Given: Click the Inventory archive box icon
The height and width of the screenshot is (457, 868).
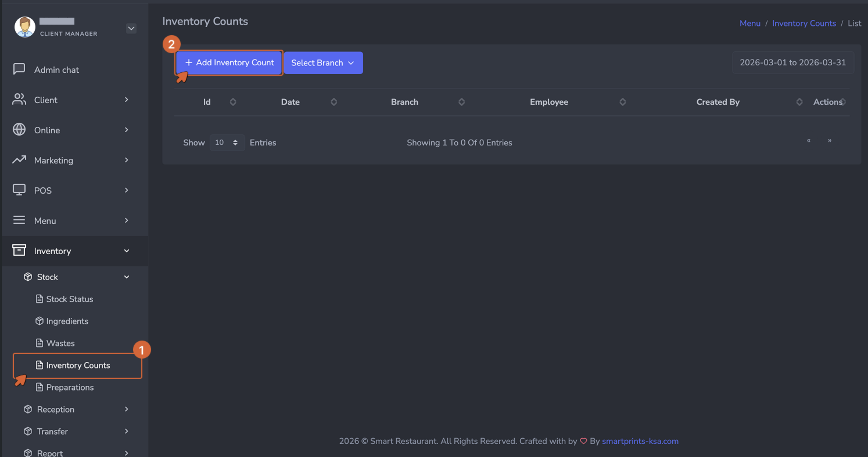Looking at the screenshot, I should click(x=19, y=250).
